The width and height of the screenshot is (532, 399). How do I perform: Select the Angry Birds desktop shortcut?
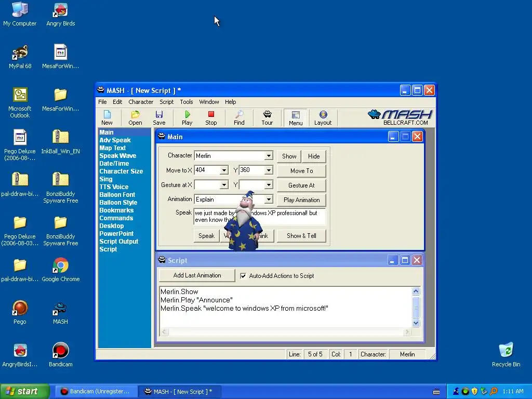(x=61, y=14)
